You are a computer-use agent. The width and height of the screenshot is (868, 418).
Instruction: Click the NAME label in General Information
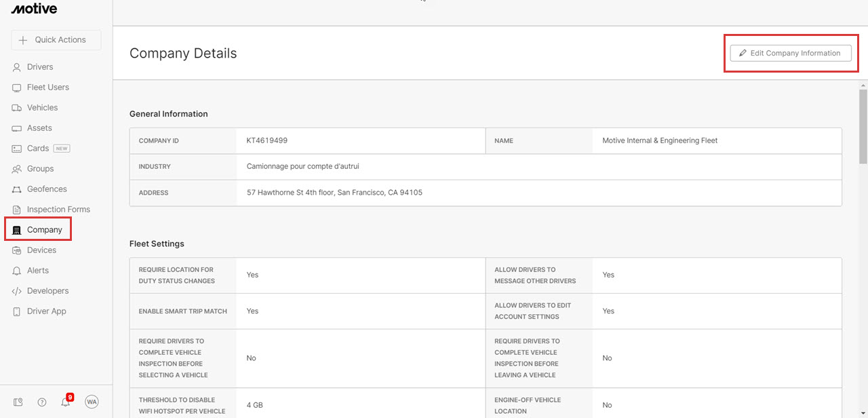(x=504, y=141)
